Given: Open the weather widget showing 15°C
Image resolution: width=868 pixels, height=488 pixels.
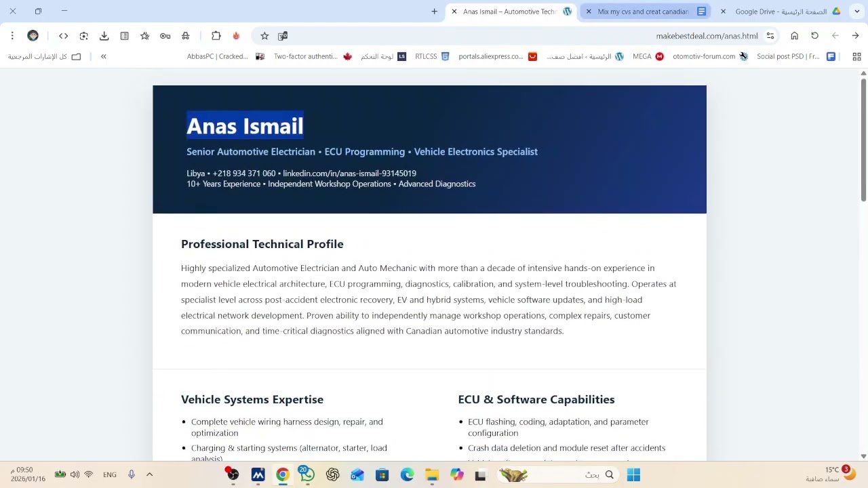Looking at the screenshot, I should (831, 474).
